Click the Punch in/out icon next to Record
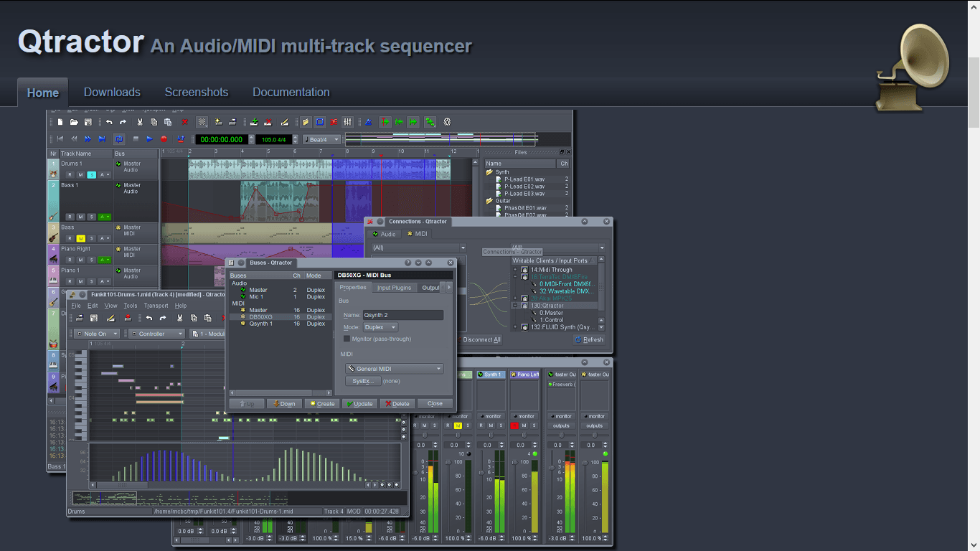Viewport: 980px width, 551px height. (x=181, y=139)
